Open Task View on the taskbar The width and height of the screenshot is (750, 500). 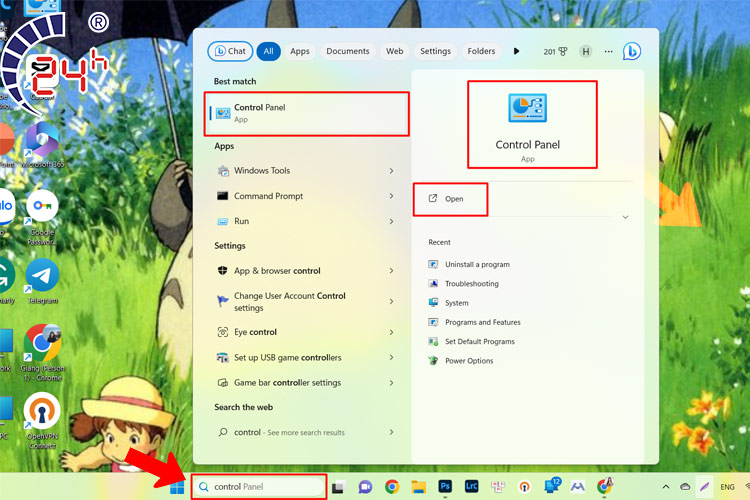(x=339, y=487)
